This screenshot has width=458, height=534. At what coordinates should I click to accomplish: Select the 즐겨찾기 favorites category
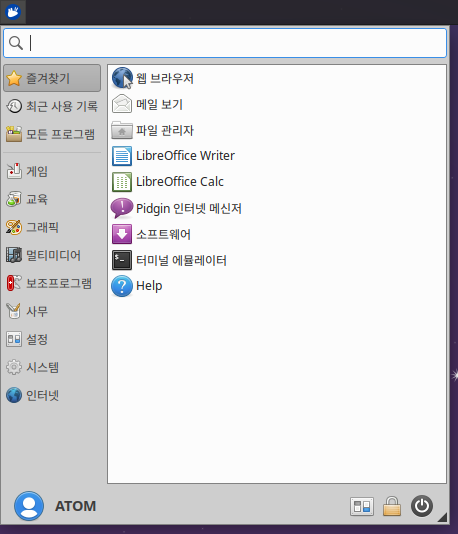[52, 78]
